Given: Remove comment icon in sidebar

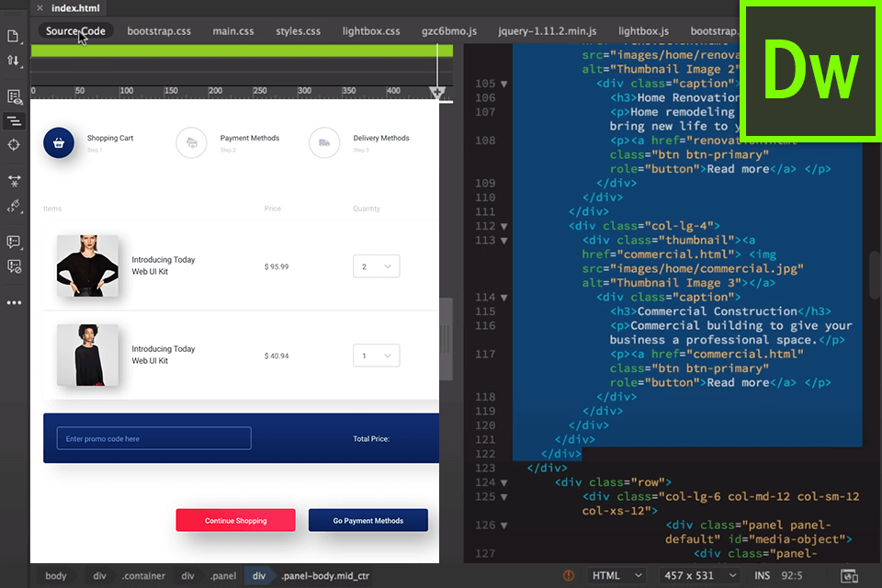Looking at the screenshot, I should [14, 266].
